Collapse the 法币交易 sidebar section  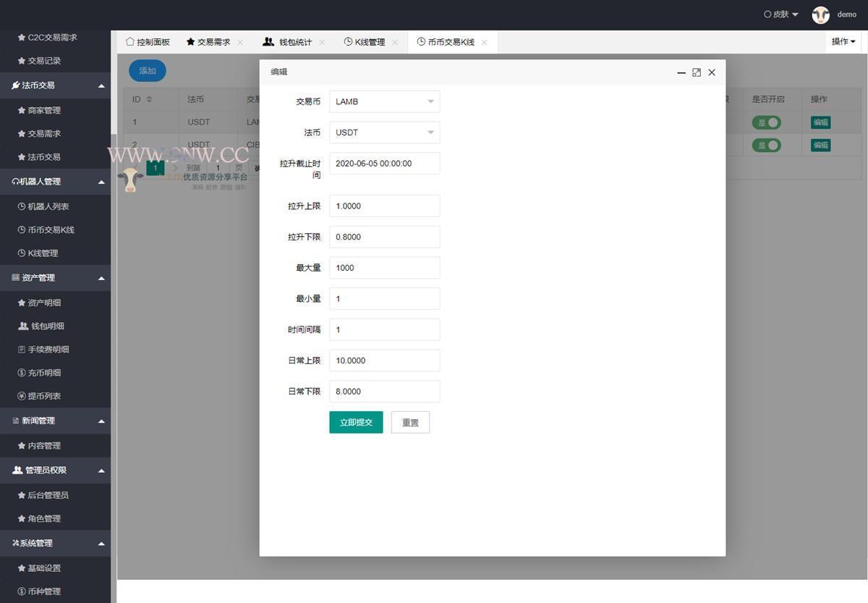point(101,85)
